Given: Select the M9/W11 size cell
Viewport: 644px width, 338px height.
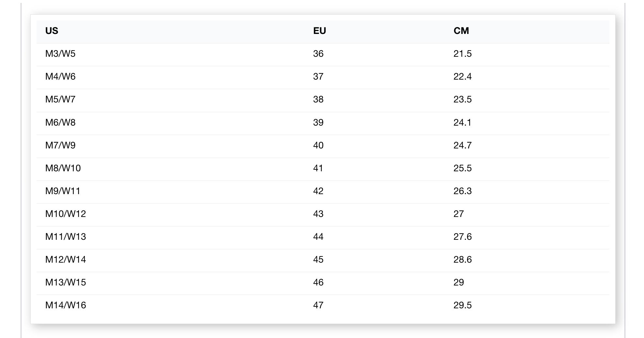Looking at the screenshot, I should (63, 191).
